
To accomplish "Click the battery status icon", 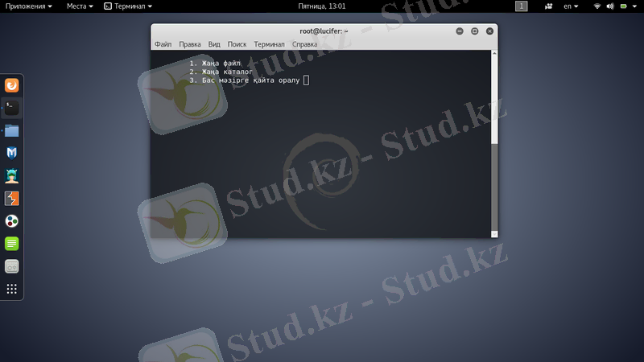I will 623,6.
